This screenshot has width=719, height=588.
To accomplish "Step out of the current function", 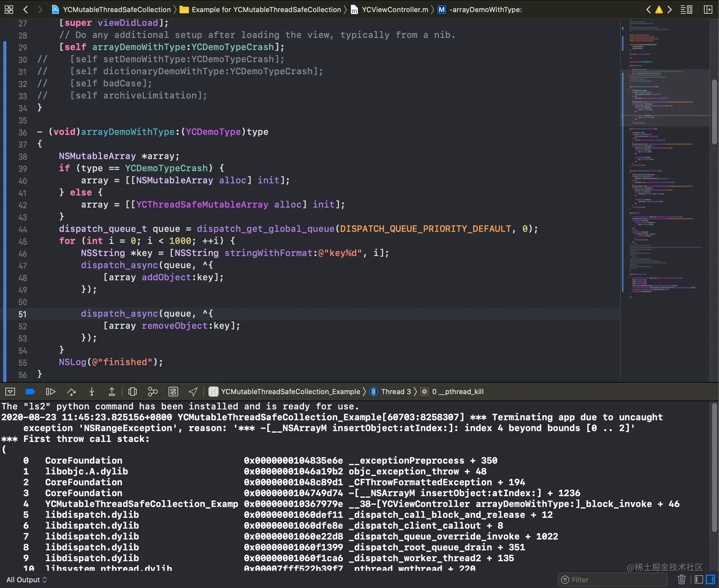I will pos(112,392).
